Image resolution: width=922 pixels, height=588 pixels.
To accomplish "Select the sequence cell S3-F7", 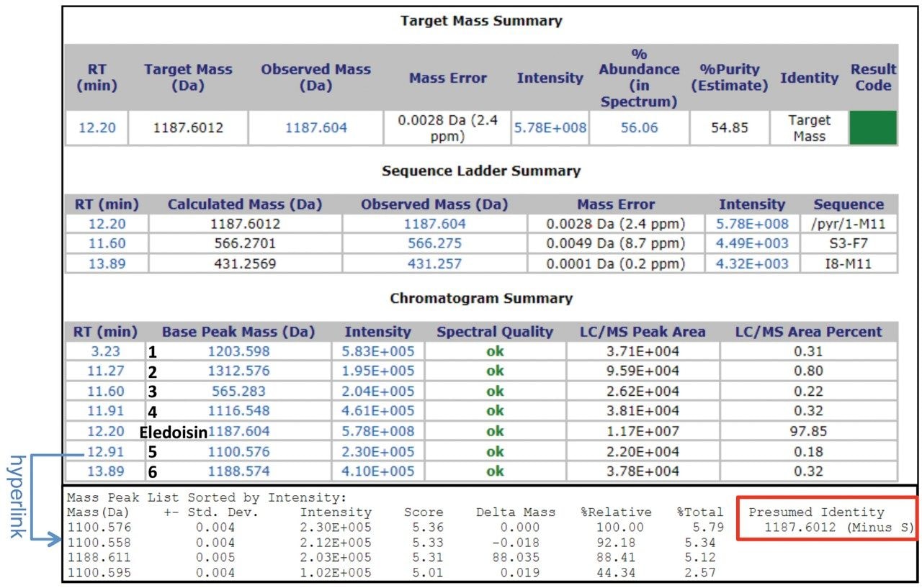I will [x=849, y=243].
